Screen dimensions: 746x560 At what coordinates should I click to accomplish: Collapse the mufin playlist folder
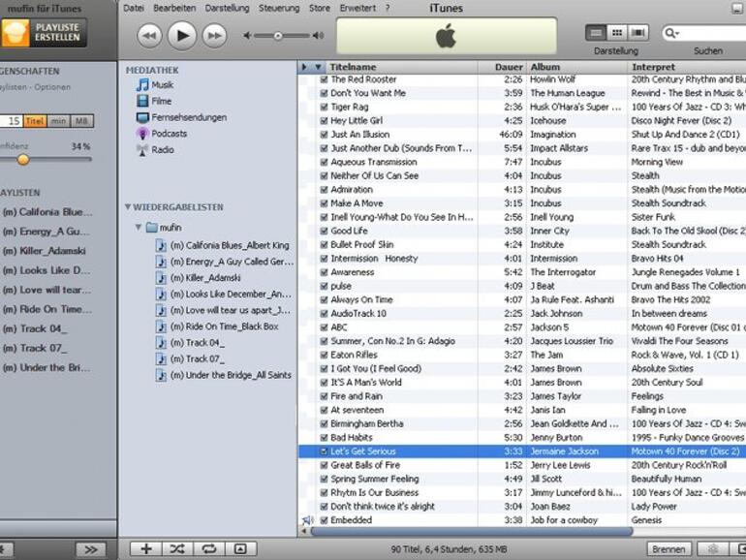138,227
